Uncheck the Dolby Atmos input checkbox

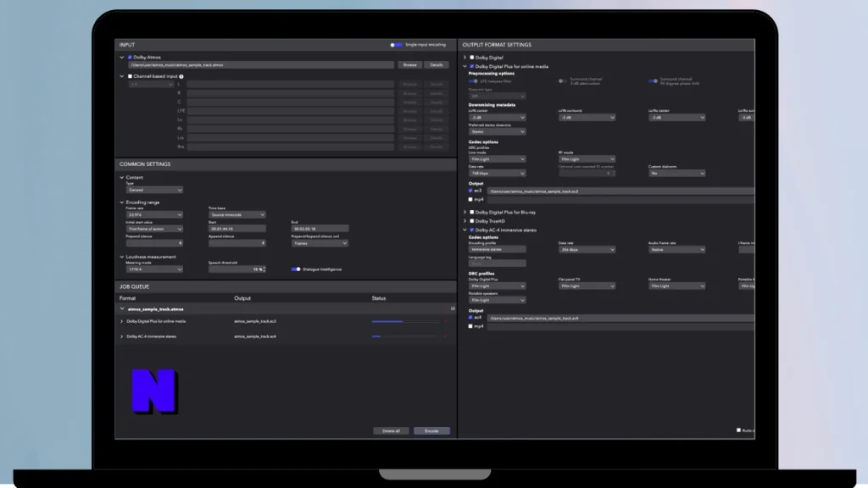coord(130,57)
